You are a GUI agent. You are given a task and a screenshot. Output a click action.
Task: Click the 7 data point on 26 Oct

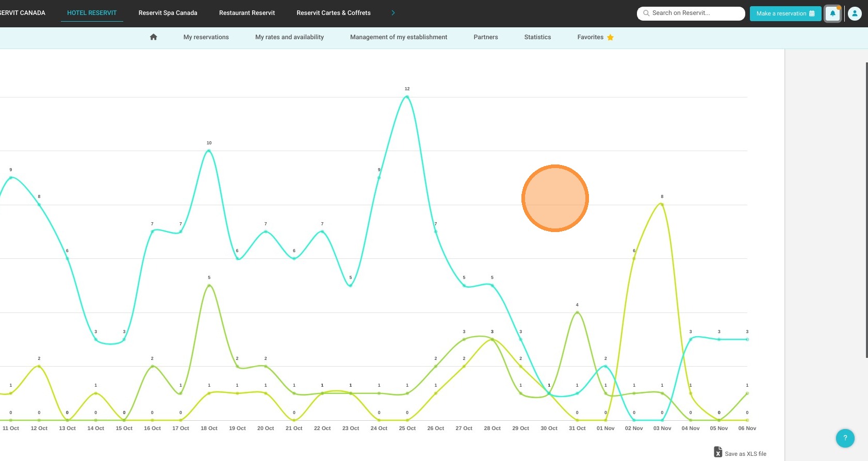pyautogui.click(x=436, y=232)
